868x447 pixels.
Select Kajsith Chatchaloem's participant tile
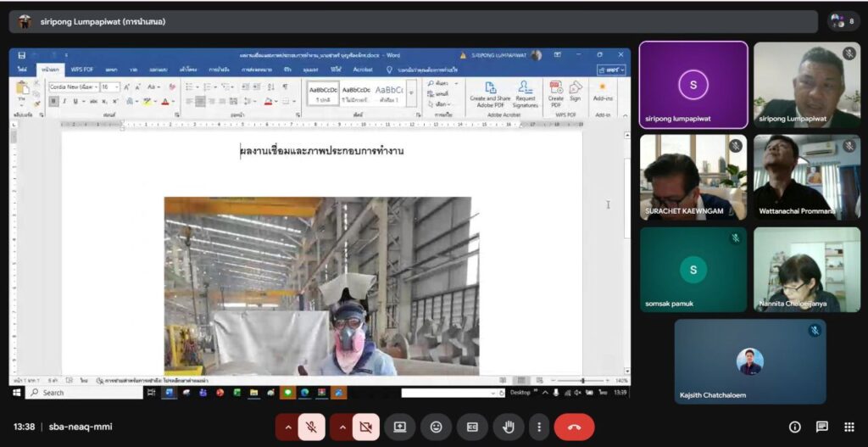pyautogui.click(x=749, y=361)
